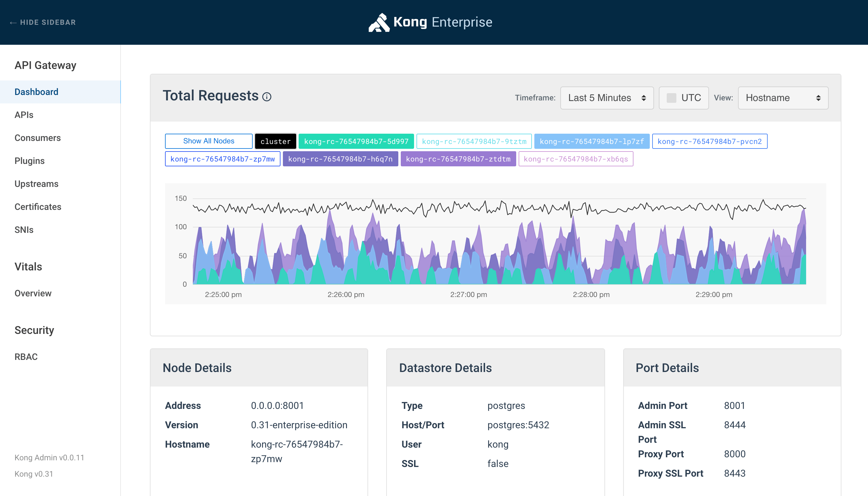Enable the UTC checkbox

671,98
